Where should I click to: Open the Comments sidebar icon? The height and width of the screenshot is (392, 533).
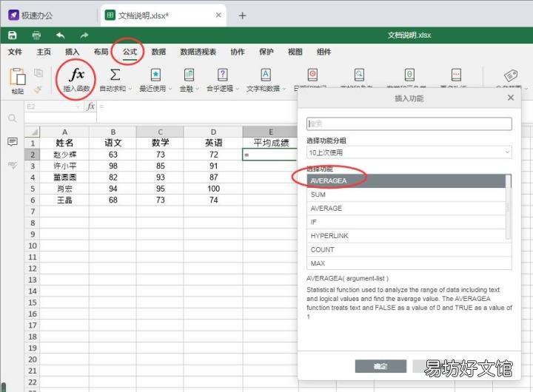13,142
